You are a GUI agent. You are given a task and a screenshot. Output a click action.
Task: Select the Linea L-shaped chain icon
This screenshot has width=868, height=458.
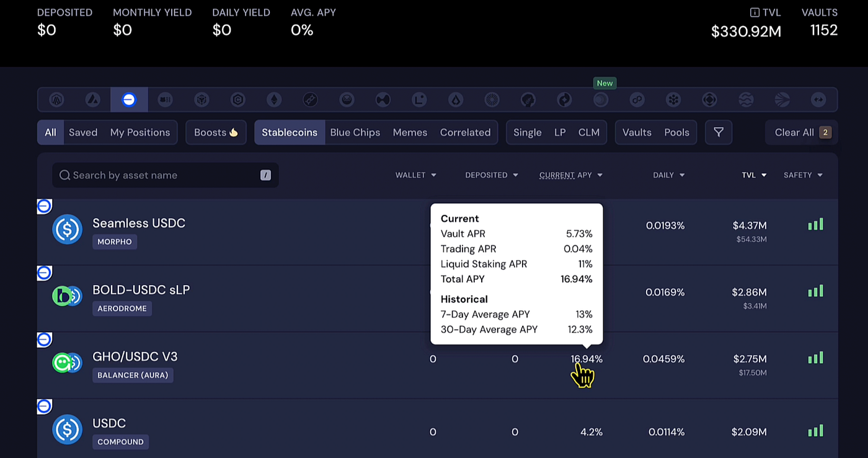pyautogui.click(x=419, y=99)
